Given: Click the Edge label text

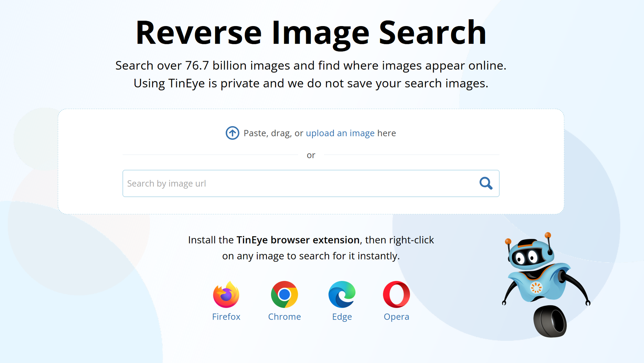Looking at the screenshot, I should 341,317.
